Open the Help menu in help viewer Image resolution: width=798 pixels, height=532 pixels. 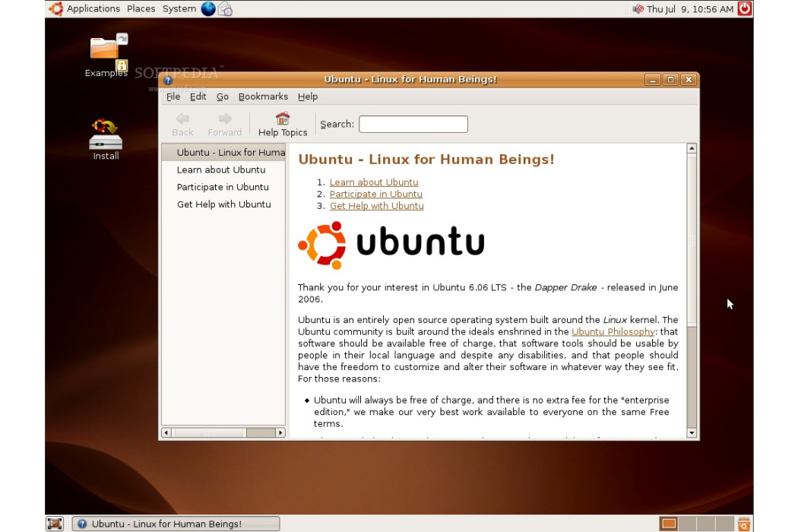307,97
